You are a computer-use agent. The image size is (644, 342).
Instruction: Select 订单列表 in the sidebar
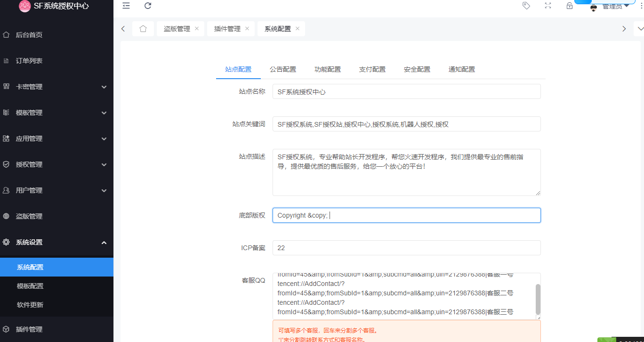[x=56, y=60]
